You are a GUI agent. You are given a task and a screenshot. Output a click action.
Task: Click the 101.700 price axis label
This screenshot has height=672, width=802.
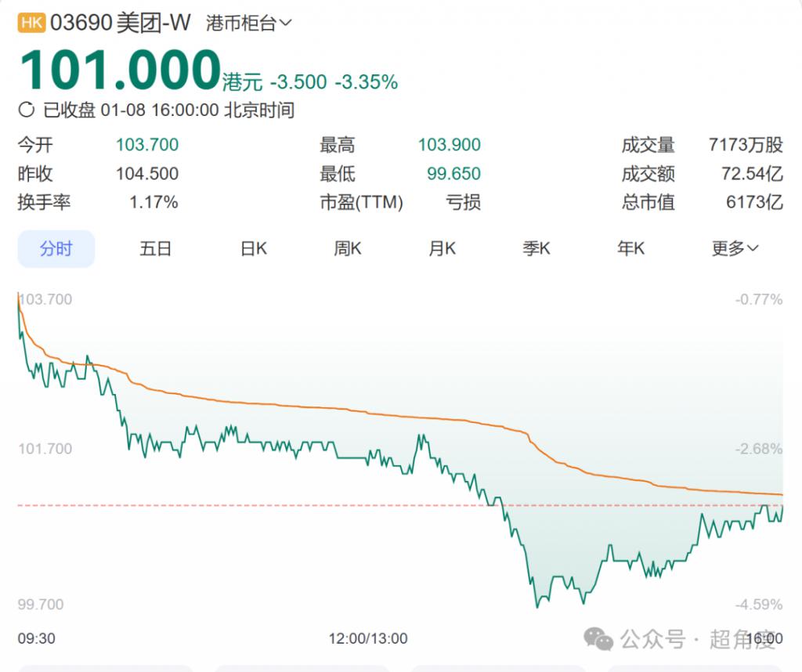point(45,449)
